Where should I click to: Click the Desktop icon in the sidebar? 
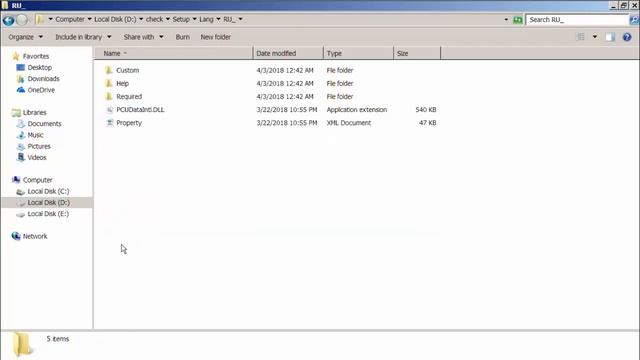[20, 67]
